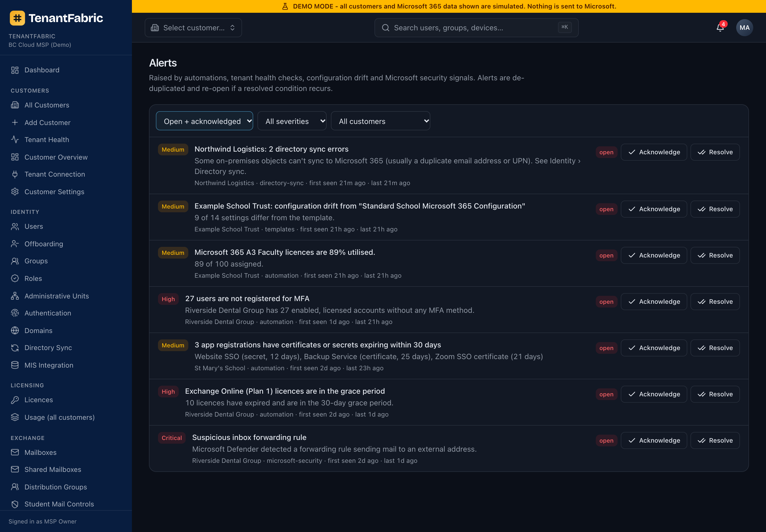766x532 pixels.
Task: Click the Roles badge icon
Action: tap(15, 278)
